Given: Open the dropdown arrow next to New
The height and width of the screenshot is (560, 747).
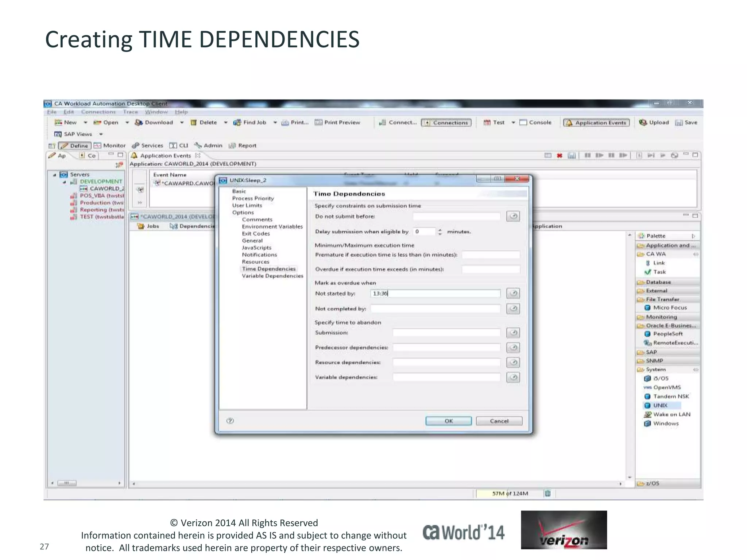Looking at the screenshot, I should [85, 122].
